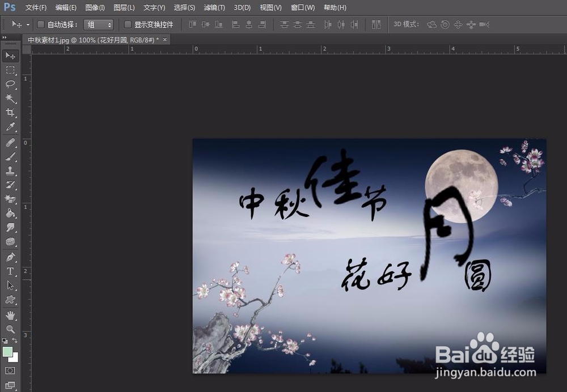Enable the 自动选择 checkbox
This screenshot has width=567, height=392.
[x=40, y=24]
